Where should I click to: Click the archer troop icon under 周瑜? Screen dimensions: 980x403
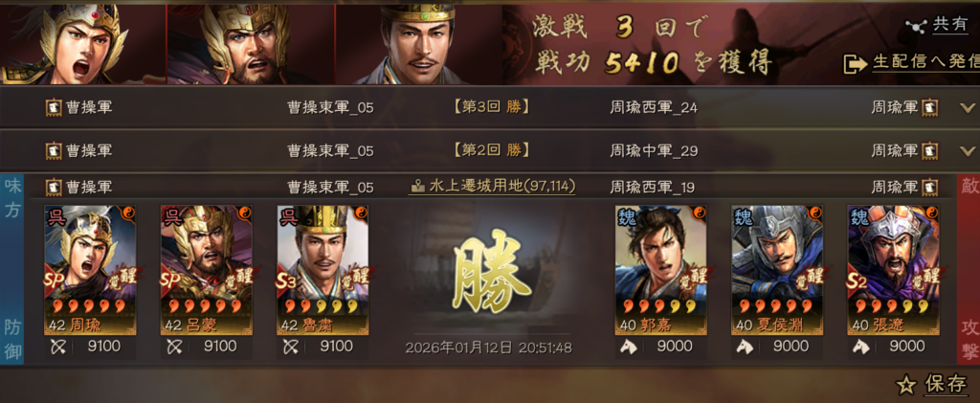tap(56, 347)
